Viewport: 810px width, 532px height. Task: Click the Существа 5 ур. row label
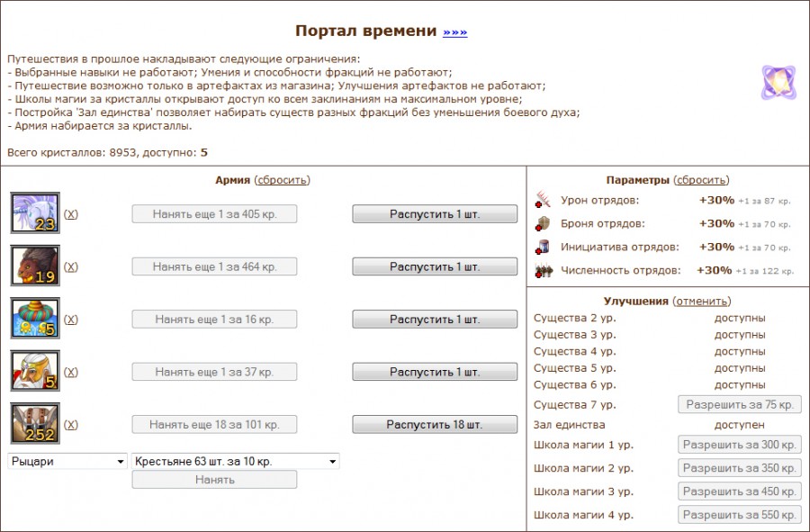575,368
